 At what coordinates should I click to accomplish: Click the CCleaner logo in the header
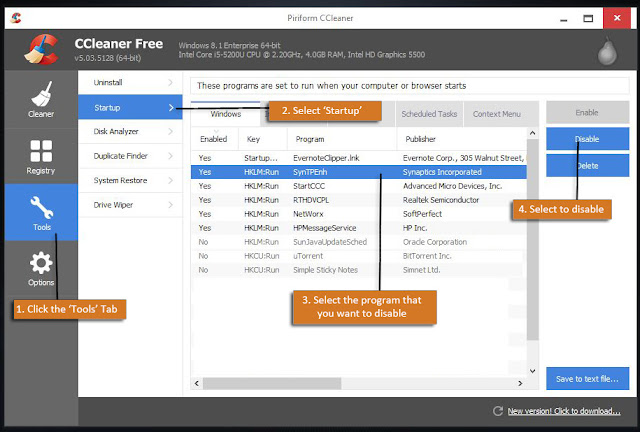click(41, 49)
